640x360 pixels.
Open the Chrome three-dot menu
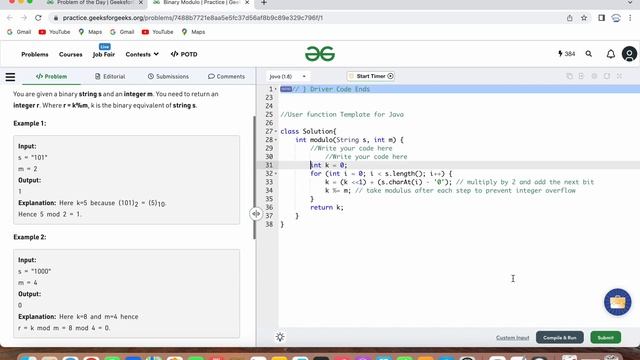pyautogui.click(x=630, y=18)
